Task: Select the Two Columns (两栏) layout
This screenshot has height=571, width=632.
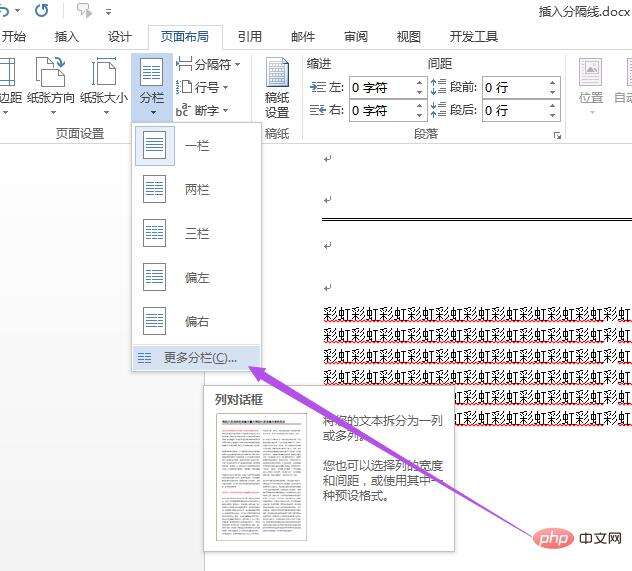Action: (196, 189)
